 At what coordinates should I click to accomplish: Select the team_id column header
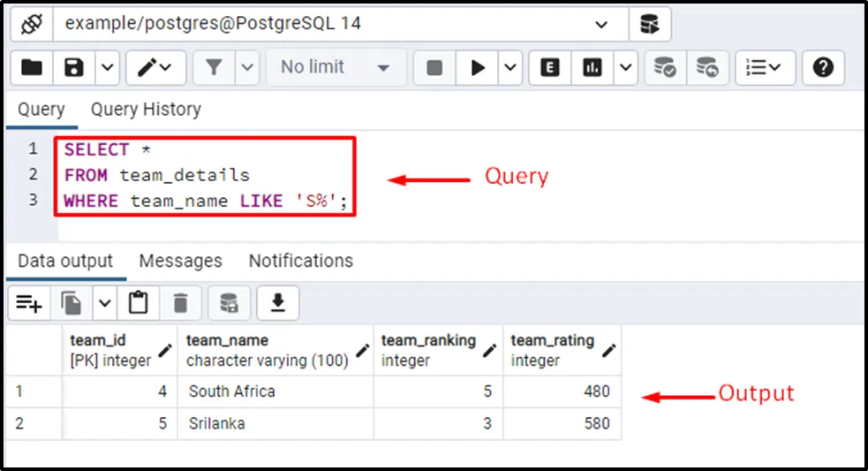[x=119, y=350]
